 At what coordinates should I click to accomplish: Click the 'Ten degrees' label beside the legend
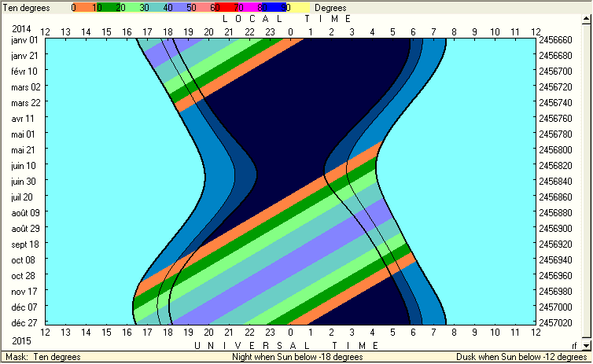coord(26,8)
